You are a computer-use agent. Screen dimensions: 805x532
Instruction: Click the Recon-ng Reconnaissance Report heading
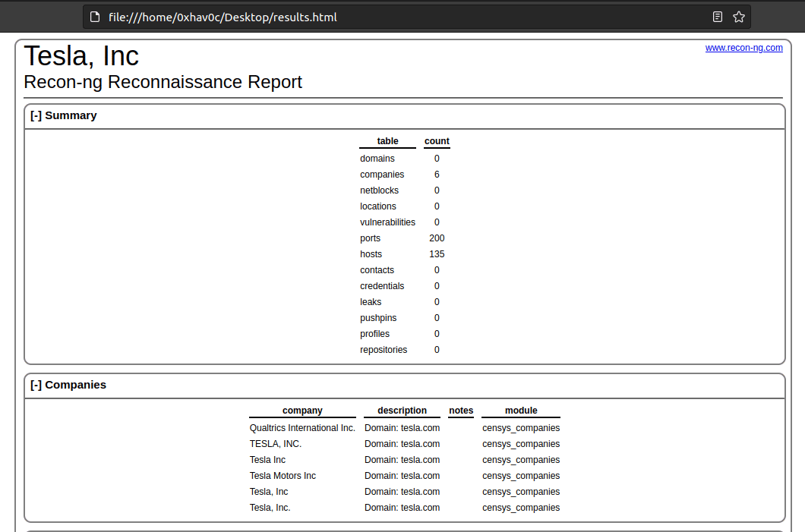(163, 82)
